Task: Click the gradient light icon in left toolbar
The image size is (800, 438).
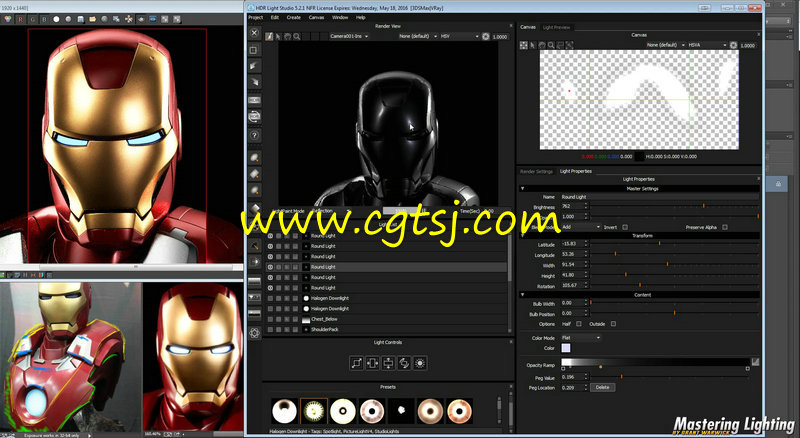Action: [254, 281]
